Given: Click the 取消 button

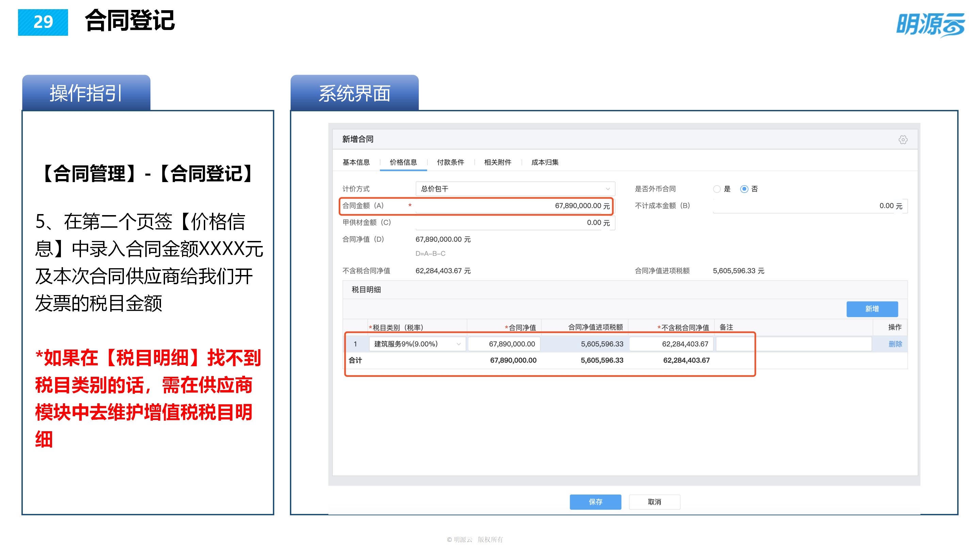Looking at the screenshot, I should (x=654, y=502).
